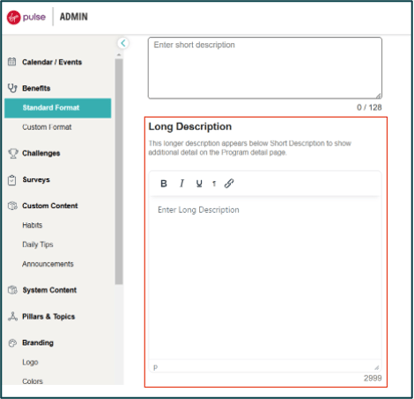Screen dimensions: 414x399
Task: Go to Habits
Action: tap(32, 225)
